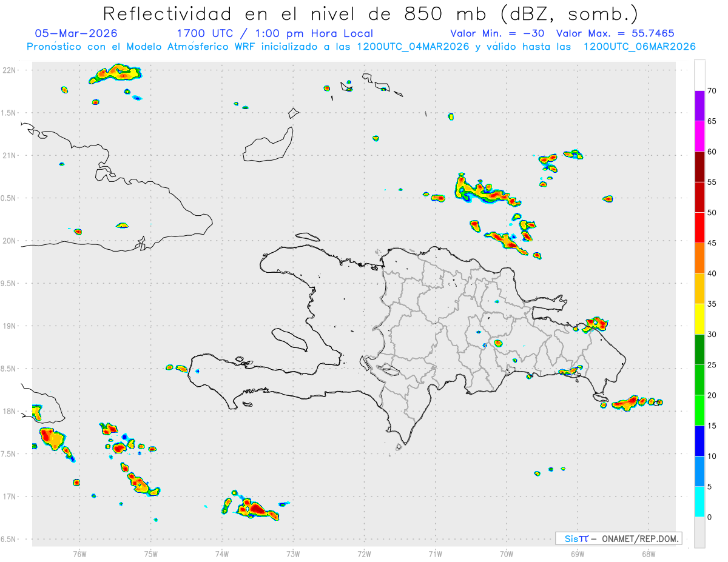Click the '76W' longitude label

79,554
